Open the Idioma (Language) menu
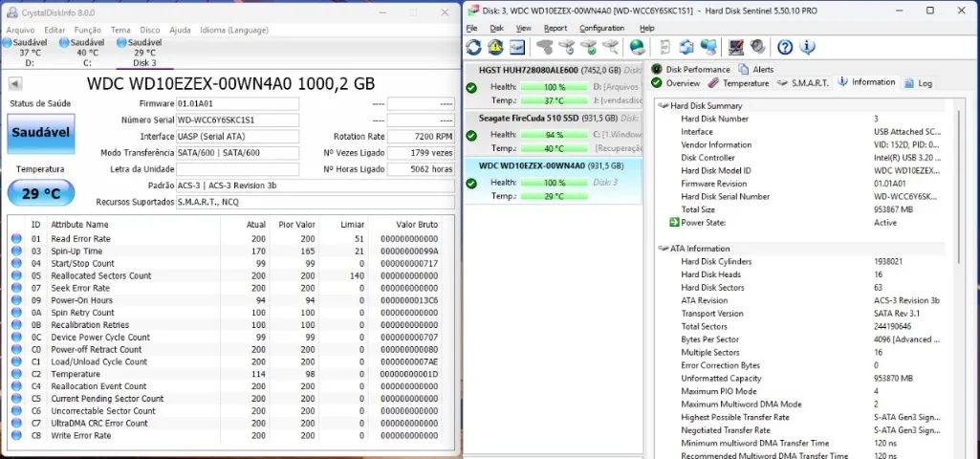This screenshot has width=980, height=459. [234, 30]
